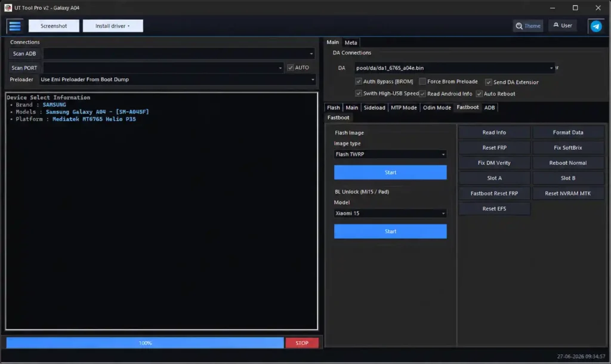Click the Reboot Normal button
The image size is (611, 364).
pos(568,163)
